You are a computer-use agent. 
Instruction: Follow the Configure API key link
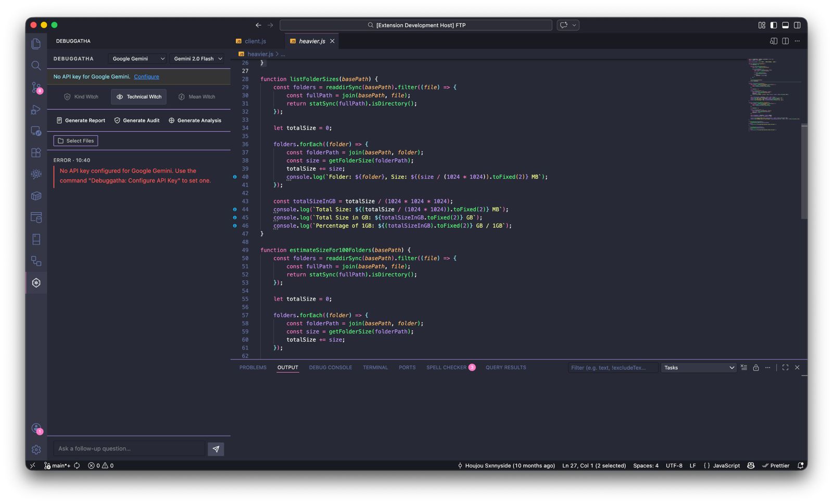(146, 77)
